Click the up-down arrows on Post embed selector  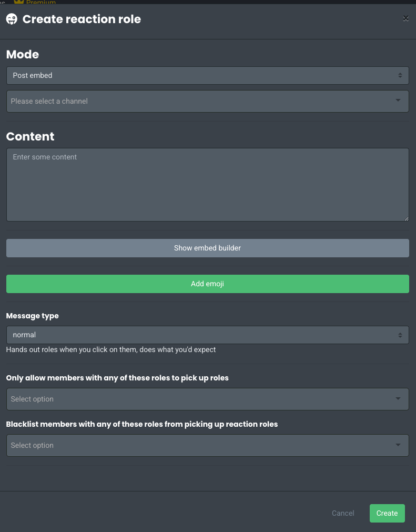pos(400,75)
